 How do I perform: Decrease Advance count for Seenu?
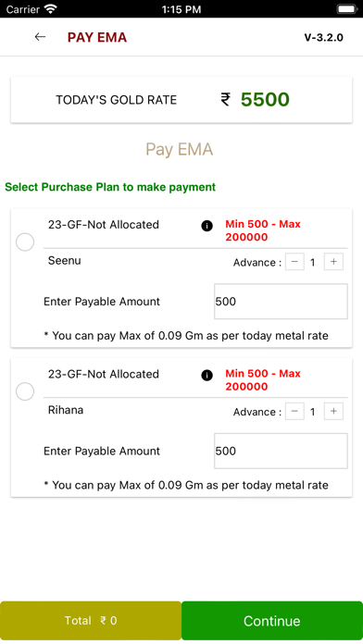[294, 262]
